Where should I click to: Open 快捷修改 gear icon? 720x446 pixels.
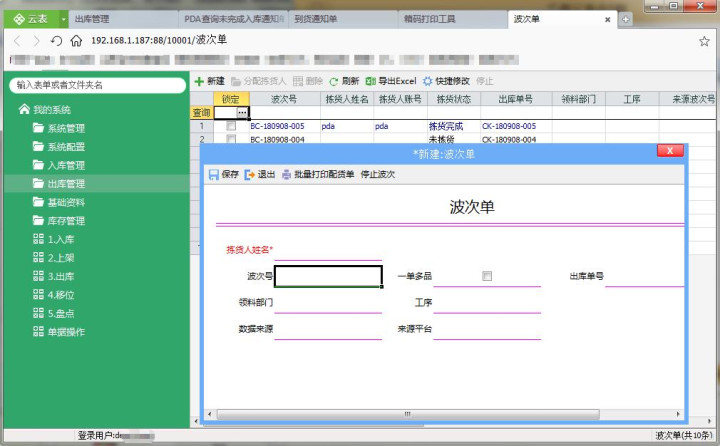coord(428,81)
